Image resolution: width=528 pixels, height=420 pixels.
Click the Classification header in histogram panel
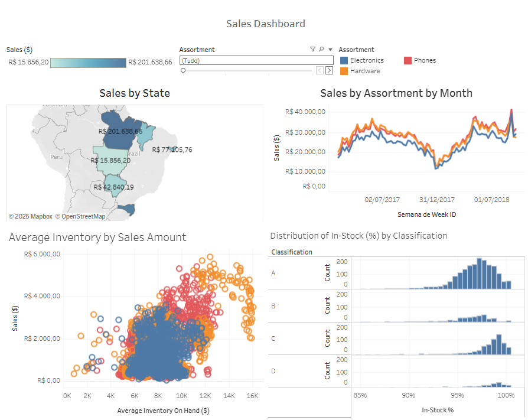tap(292, 252)
